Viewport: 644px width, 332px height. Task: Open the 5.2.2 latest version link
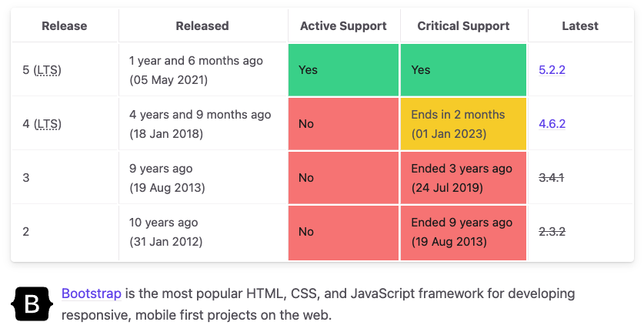pyautogui.click(x=552, y=69)
